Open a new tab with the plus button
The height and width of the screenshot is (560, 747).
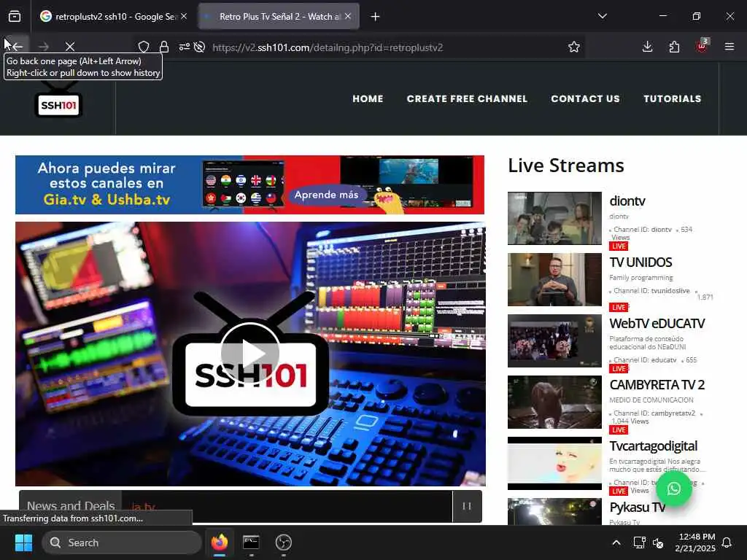pyautogui.click(x=376, y=17)
